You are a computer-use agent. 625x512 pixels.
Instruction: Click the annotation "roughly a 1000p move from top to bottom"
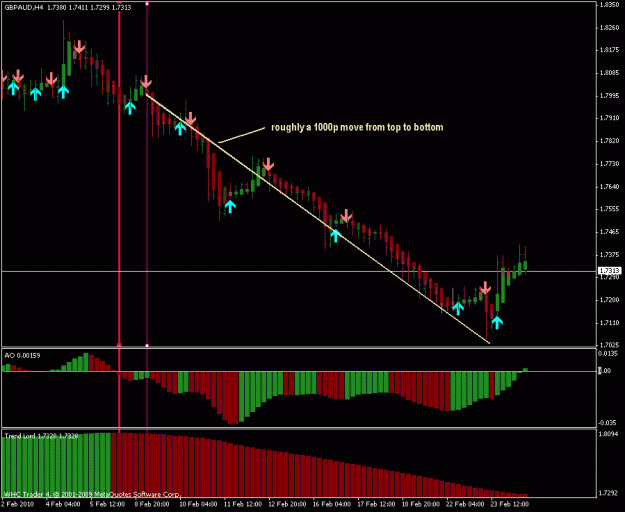tap(357, 128)
